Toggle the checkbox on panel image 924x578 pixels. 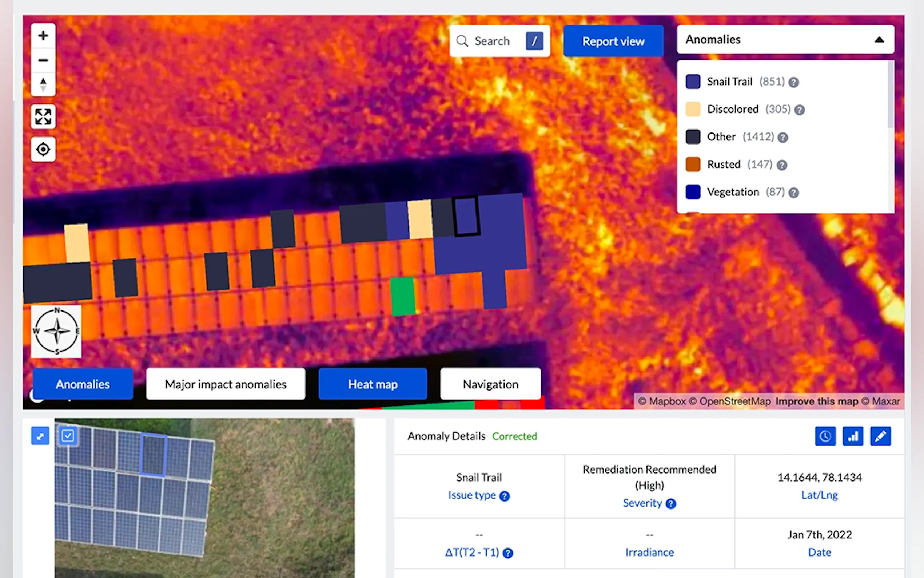click(68, 436)
